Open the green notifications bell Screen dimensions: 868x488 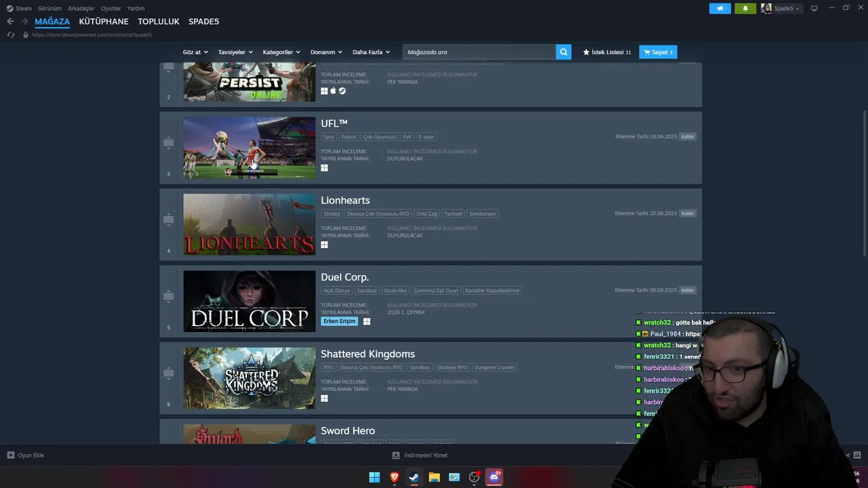click(745, 8)
